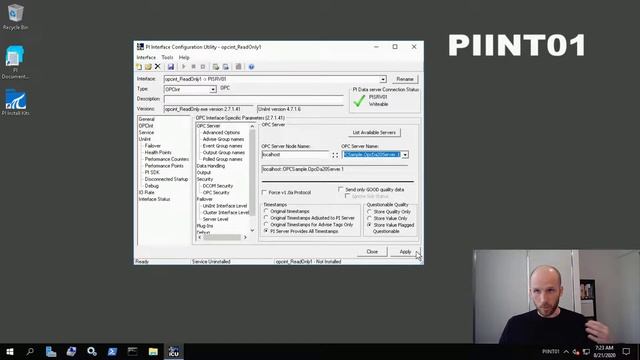Viewport: 640px width, 360px height.
Task: Select Disconnected Startup item
Action: 166,179
